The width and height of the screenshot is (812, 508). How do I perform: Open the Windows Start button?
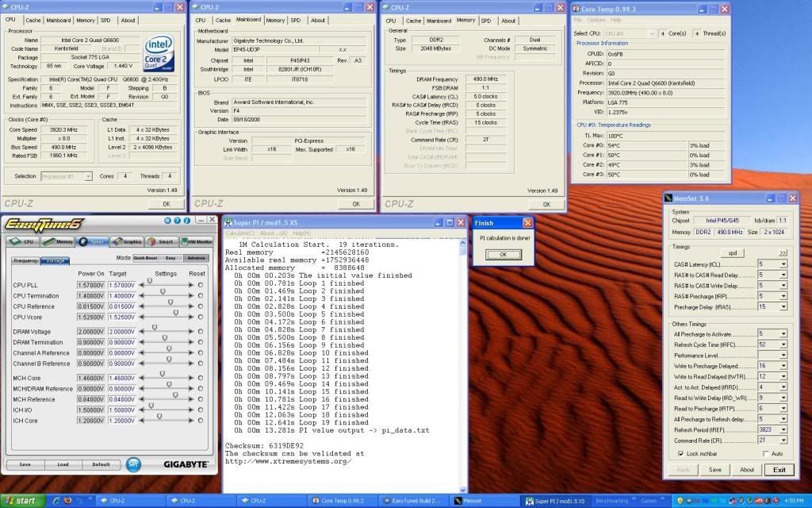21,501
